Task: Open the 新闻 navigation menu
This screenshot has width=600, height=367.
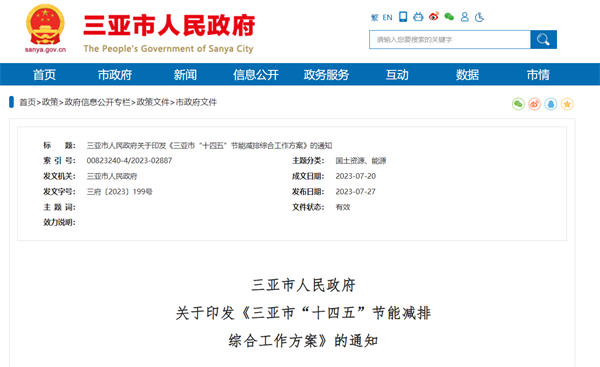Action: tap(185, 75)
